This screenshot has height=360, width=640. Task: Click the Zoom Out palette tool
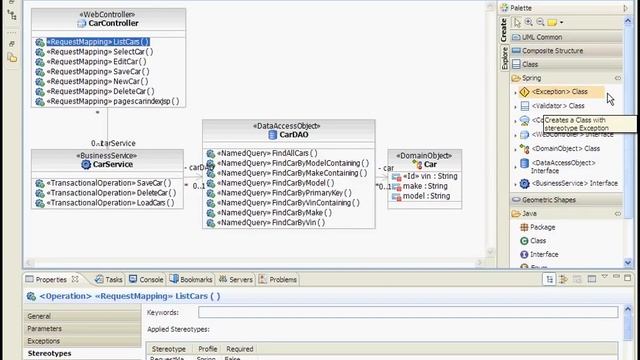pos(540,22)
